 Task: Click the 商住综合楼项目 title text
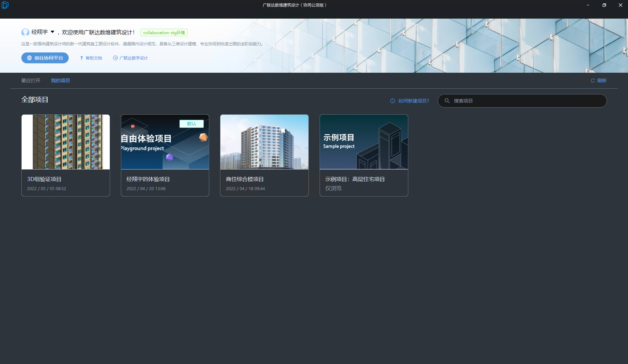[245, 179]
